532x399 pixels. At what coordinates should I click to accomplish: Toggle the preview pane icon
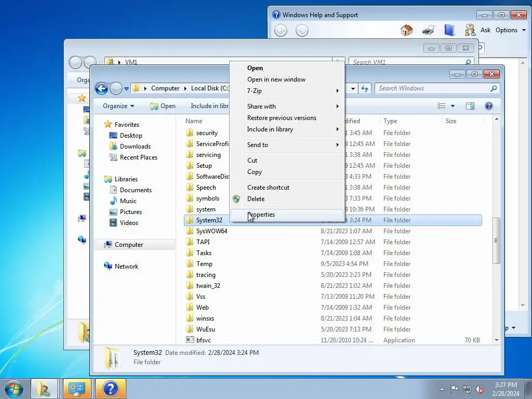coord(470,106)
